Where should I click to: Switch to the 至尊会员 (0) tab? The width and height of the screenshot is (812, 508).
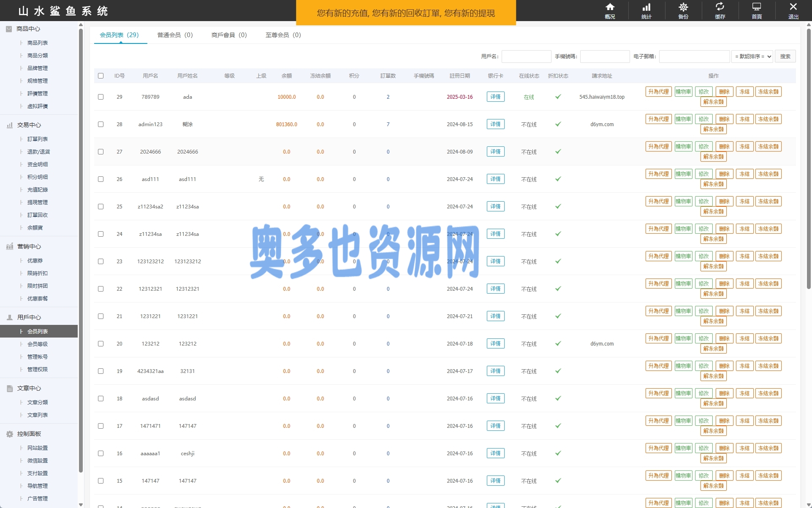pos(283,35)
